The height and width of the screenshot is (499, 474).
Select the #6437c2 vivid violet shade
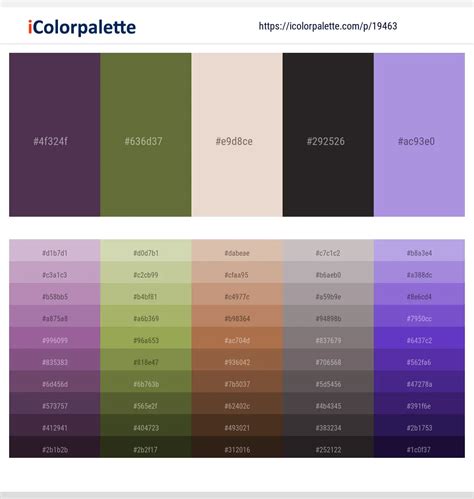419,338
